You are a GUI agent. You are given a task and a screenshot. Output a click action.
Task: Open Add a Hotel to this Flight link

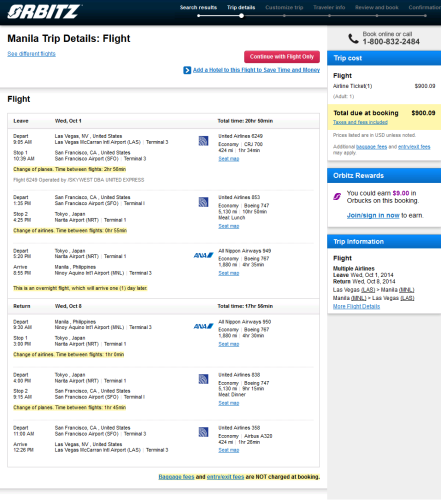[256, 70]
